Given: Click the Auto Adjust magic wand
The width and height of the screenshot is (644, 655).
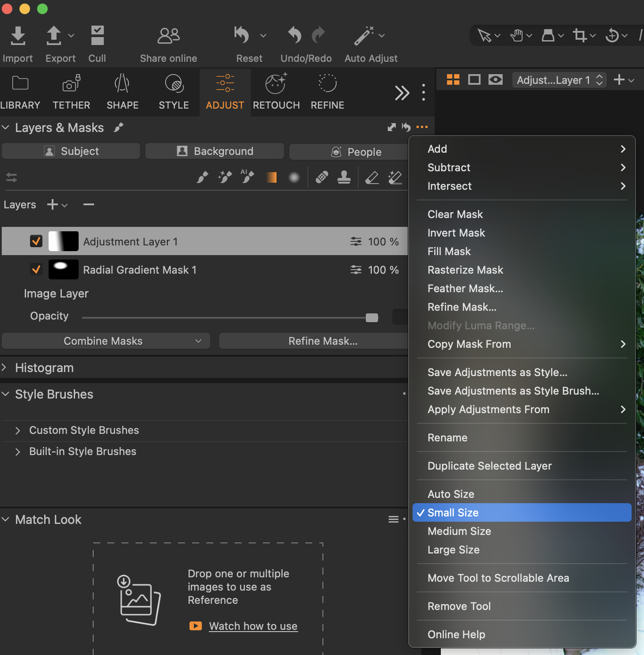Looking at the screenshot, I should (x=364, y=35).
